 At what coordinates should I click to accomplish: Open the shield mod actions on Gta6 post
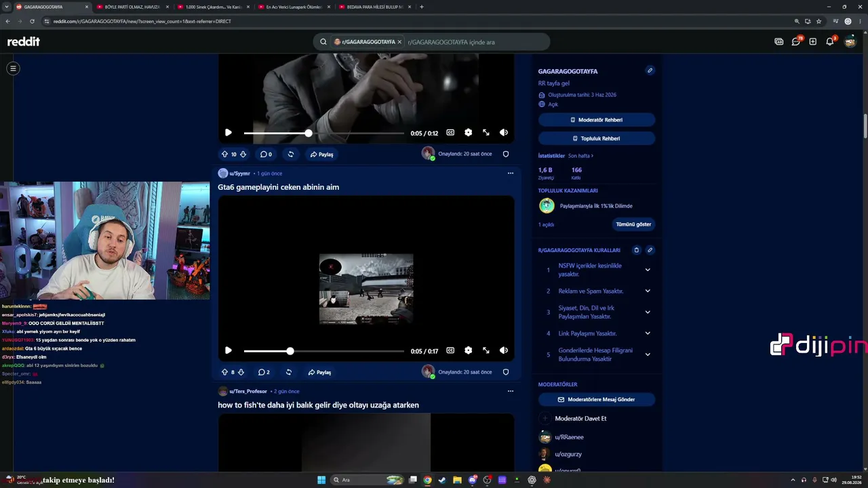tap(506, 372)
